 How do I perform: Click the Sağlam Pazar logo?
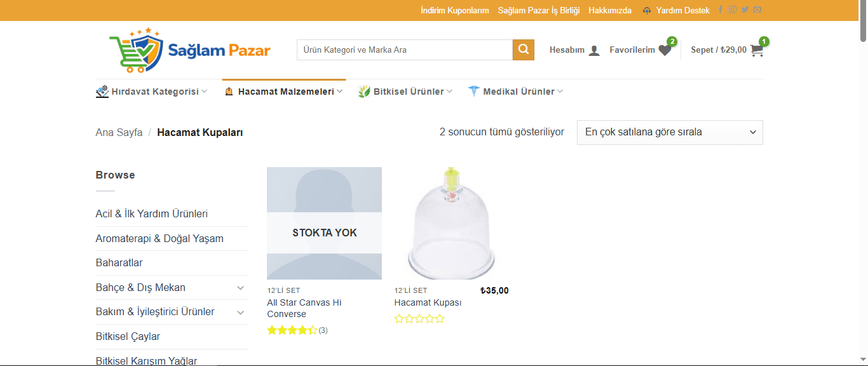(189, 50)
